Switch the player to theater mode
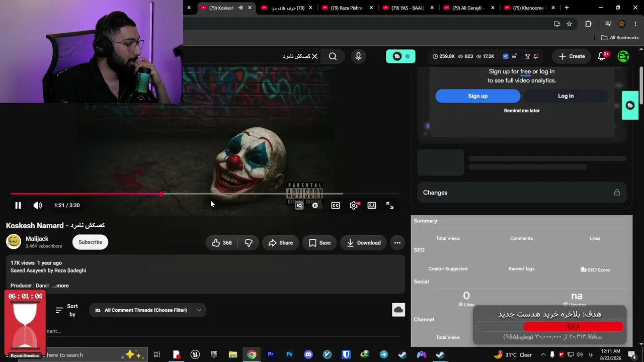Viewport: 644px width, 362px height. [372, 205]
